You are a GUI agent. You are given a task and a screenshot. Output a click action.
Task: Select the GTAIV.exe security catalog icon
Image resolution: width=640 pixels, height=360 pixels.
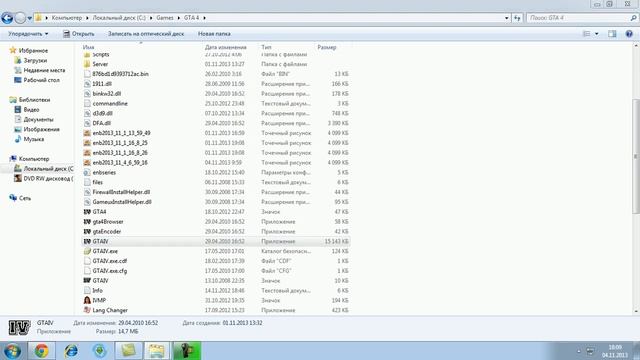click(x=87, y=251)
